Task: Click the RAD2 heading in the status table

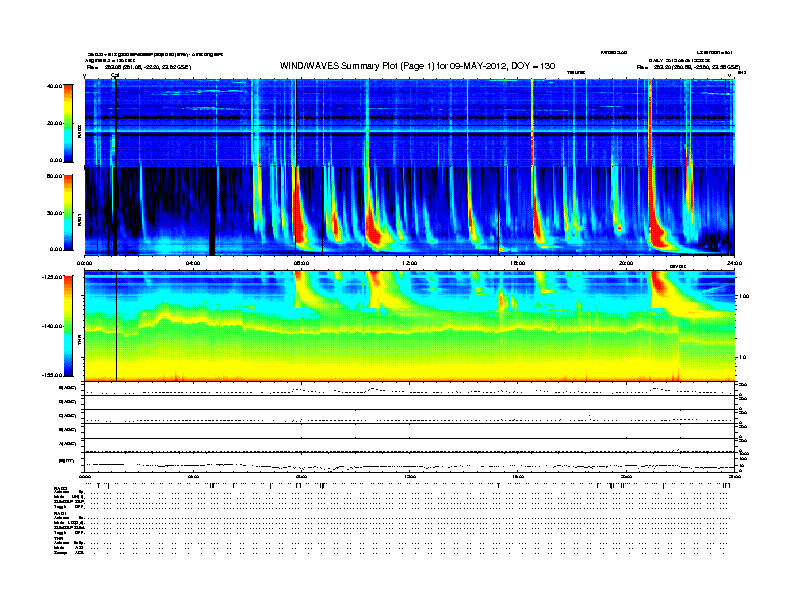Action: (x=61, y=488)
